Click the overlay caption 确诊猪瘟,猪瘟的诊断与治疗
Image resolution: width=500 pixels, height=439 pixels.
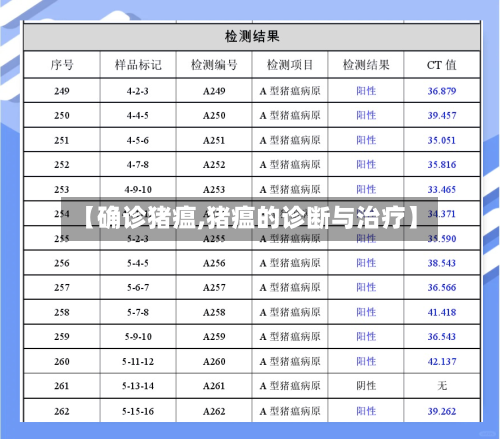249,218
